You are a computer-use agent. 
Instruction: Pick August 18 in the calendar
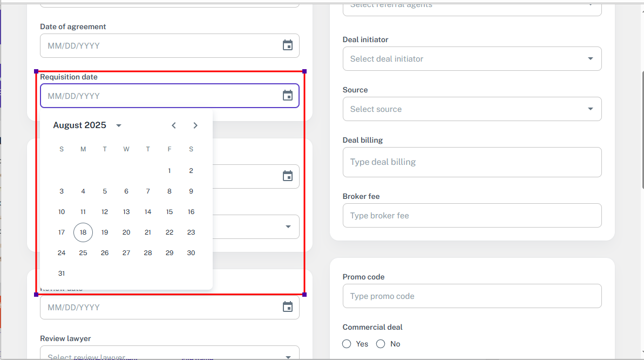(x=83, y=232)
